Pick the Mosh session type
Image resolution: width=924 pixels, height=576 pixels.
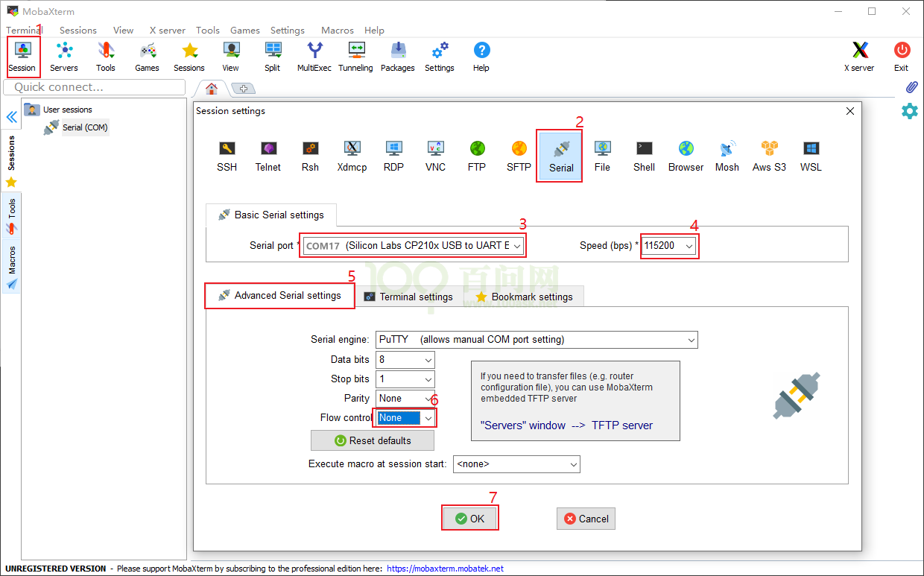(727, 156)
